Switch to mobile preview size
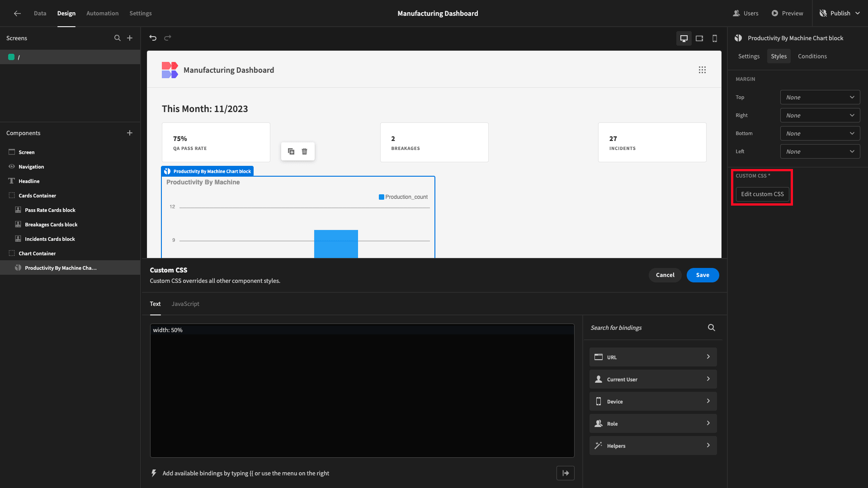 point(715,38)
